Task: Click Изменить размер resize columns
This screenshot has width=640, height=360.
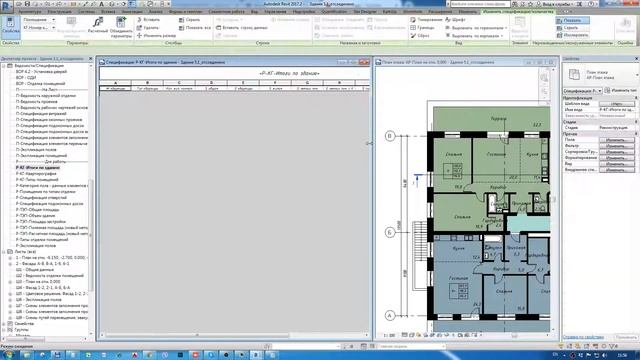Action: (x=156, y=36)
